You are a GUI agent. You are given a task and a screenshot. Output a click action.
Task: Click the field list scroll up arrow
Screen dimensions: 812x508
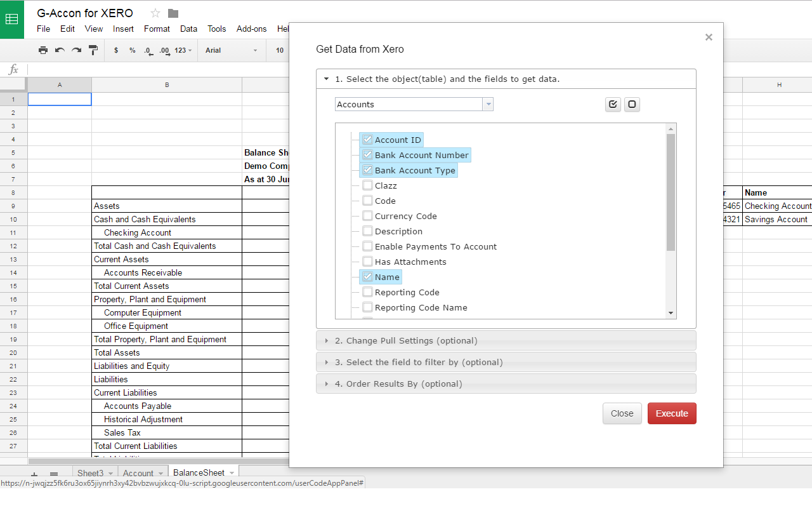click(671, 129)
